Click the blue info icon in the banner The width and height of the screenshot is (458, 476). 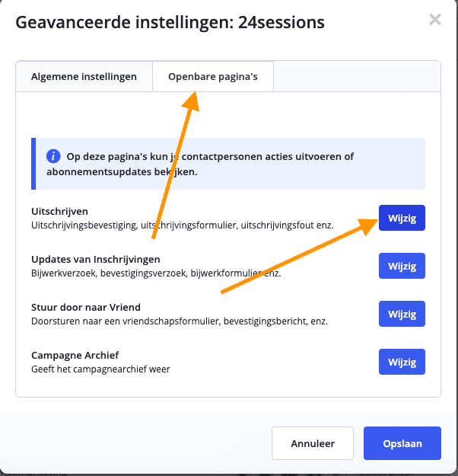point(53,157)
